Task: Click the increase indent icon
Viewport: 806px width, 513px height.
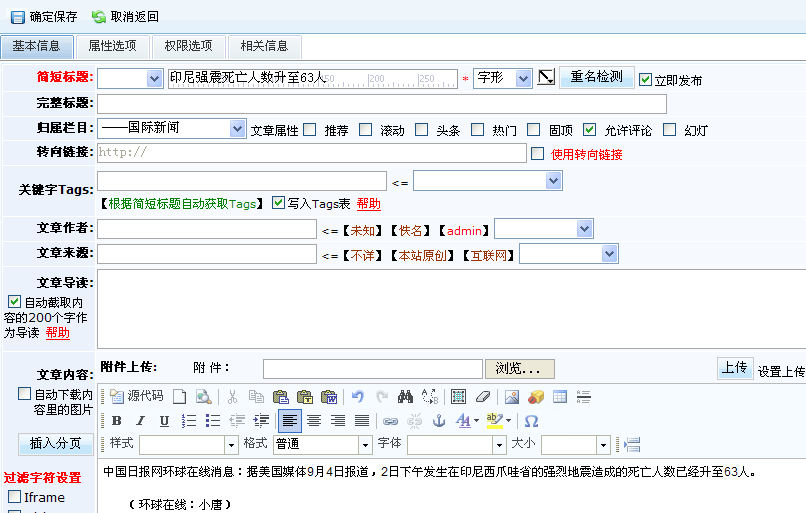Action: [x=261, y=421]
